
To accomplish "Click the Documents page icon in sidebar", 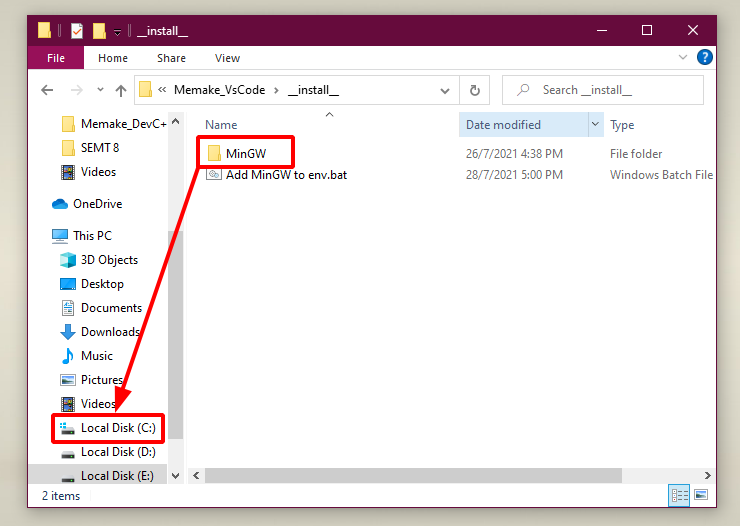I will click(x=68, y=308).
